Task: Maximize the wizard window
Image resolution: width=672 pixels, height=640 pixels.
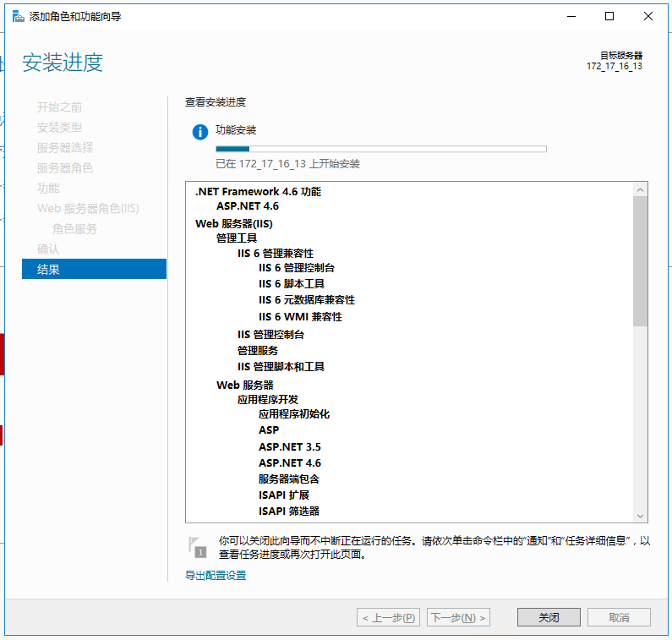Action: tap(609, 16)
